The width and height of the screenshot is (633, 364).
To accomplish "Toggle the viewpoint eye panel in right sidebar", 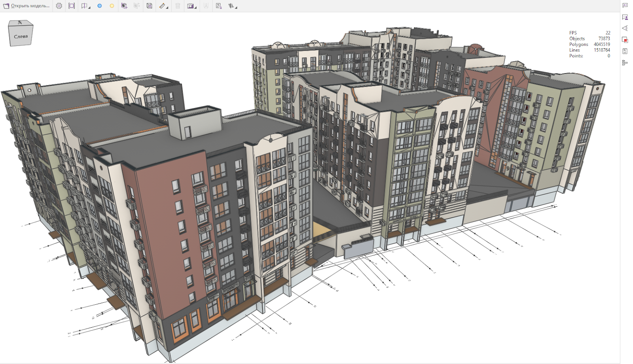I will 625,28.
